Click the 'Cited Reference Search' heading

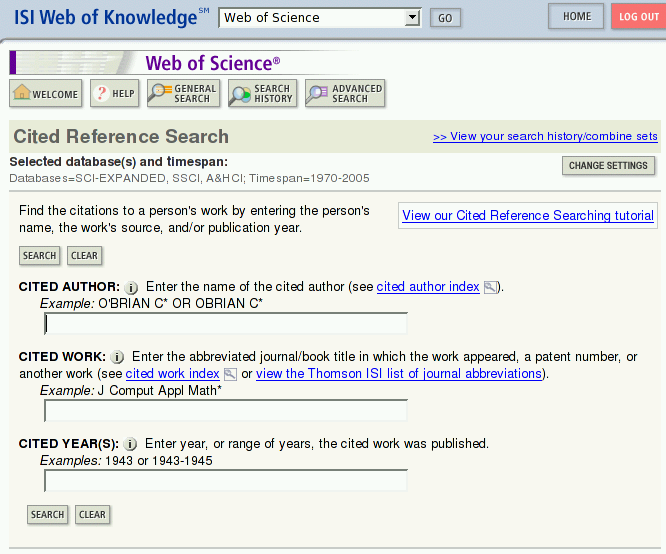pyautogui.click(x=121, y=136)
